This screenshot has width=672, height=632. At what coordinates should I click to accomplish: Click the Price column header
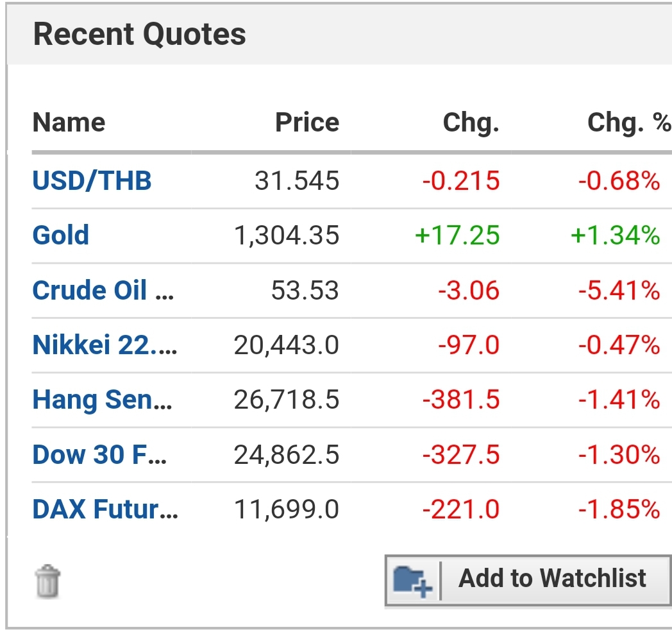click(307, 123)
